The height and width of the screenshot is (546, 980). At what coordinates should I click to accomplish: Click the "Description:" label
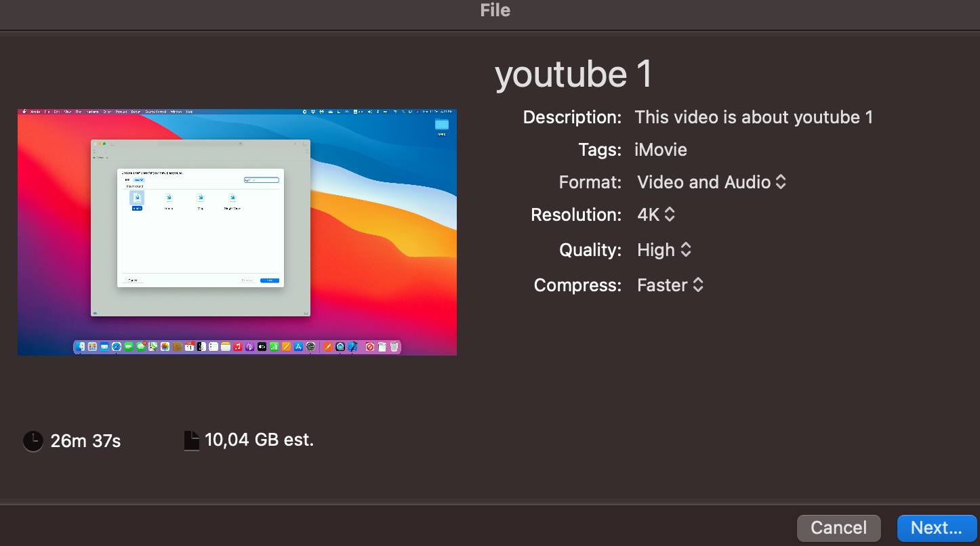[x=572, y=117]
